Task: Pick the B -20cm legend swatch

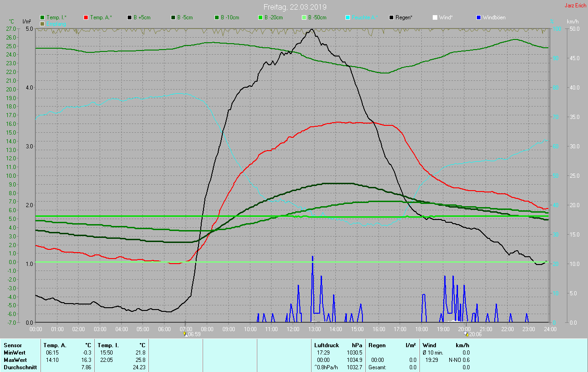Action: coord(260,17)
